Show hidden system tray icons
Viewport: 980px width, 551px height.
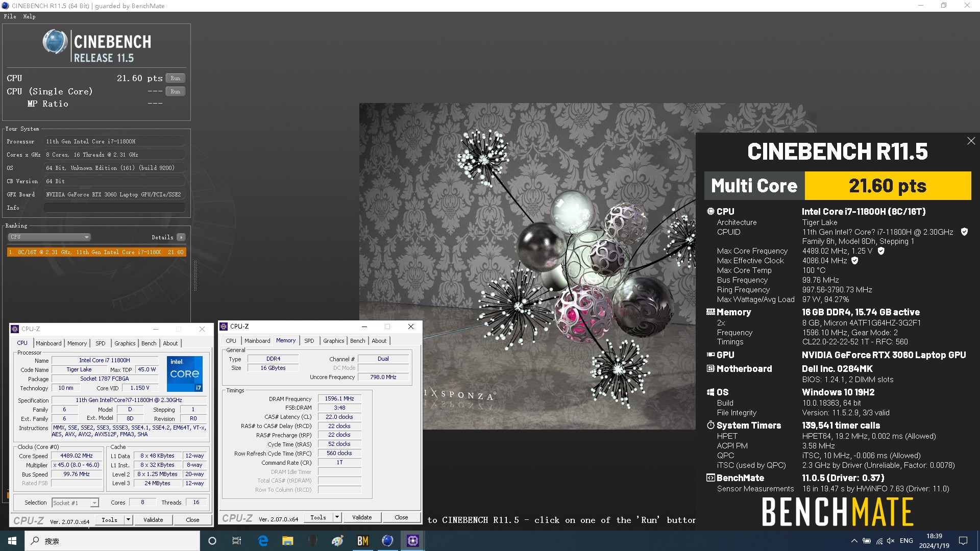[x=854, y=541]
